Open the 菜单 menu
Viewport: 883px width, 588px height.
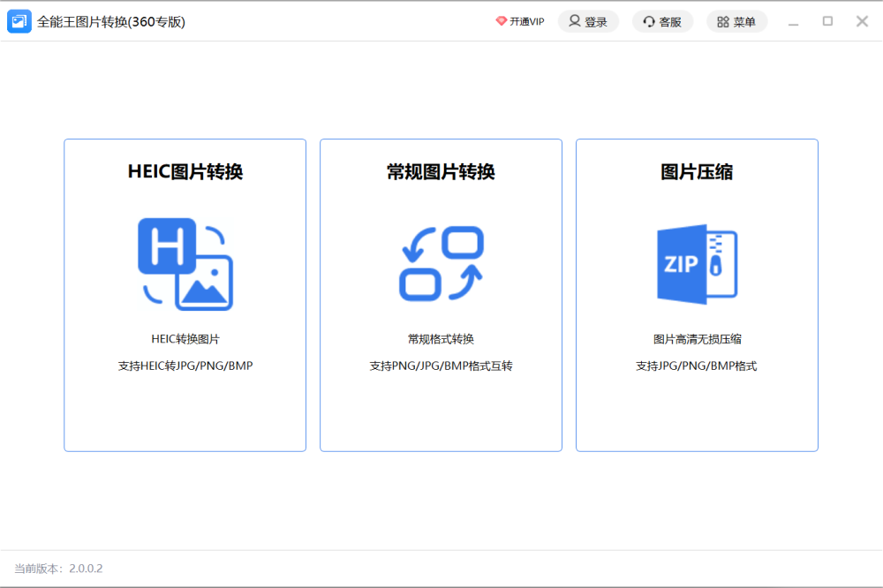tap(736, 22)
